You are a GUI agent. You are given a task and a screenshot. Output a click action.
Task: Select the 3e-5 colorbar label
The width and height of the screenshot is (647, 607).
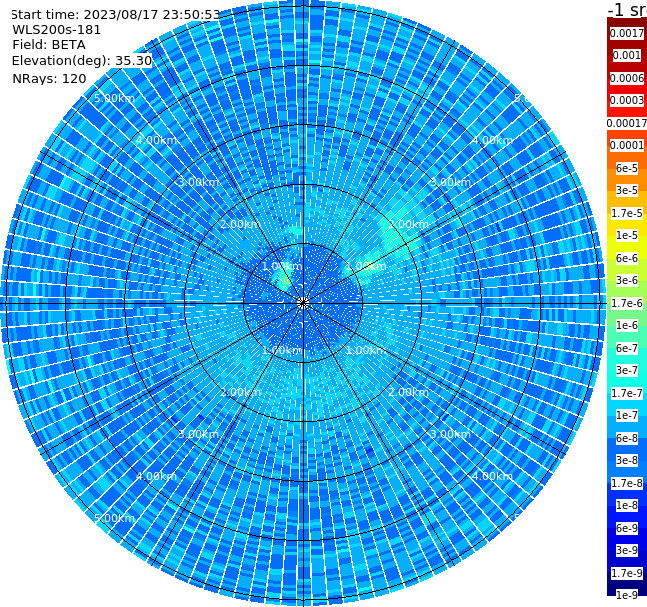coord(627,190)
